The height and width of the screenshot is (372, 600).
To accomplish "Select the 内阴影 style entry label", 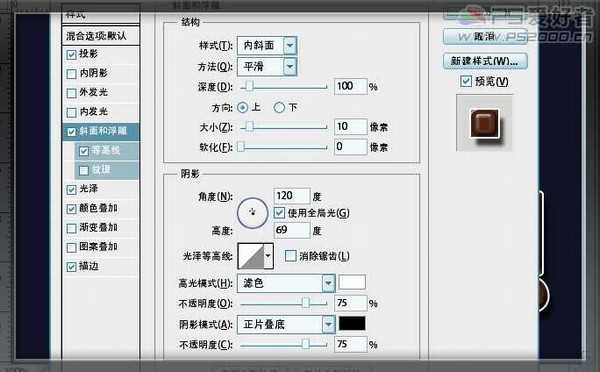I will click(x=93, y=73).
